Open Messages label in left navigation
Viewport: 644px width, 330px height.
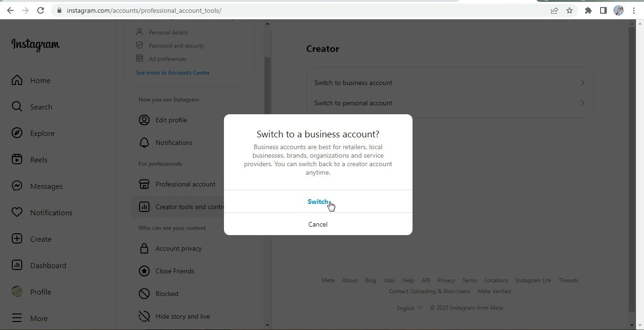click(x=46, y=186)
